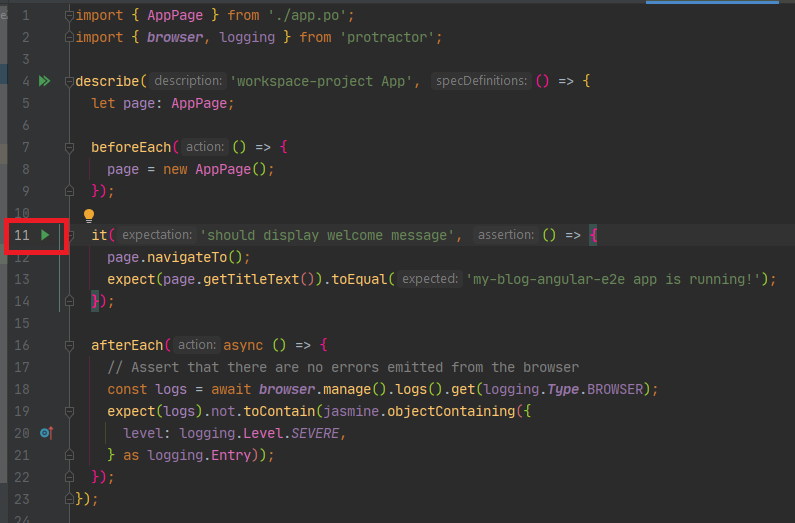795x523 pixels.
Task: Click 'browser' in the import statement
Action: tap(175, 38)
